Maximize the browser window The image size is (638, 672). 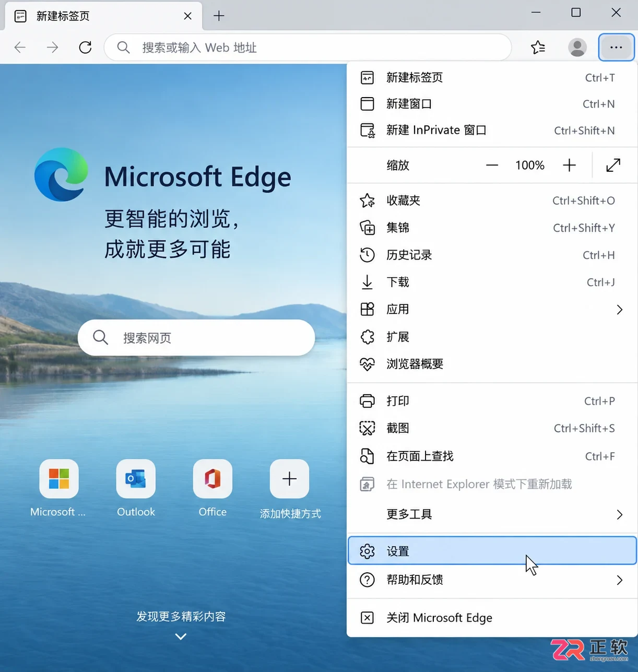coord(576,13)
